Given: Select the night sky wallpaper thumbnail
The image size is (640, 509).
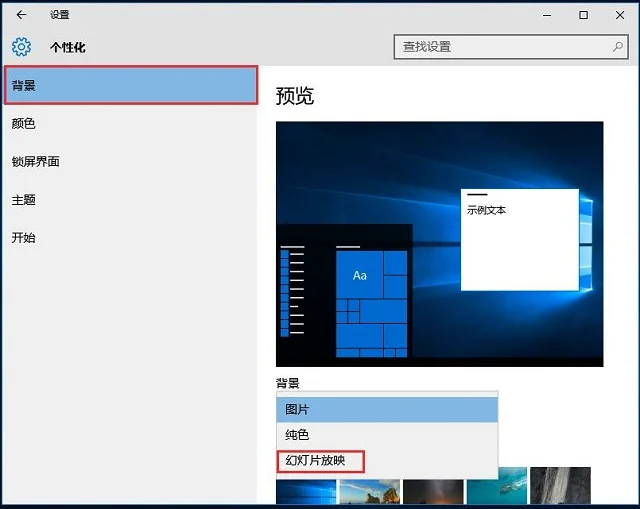Looking at the screenshot, I should point(433,491).
